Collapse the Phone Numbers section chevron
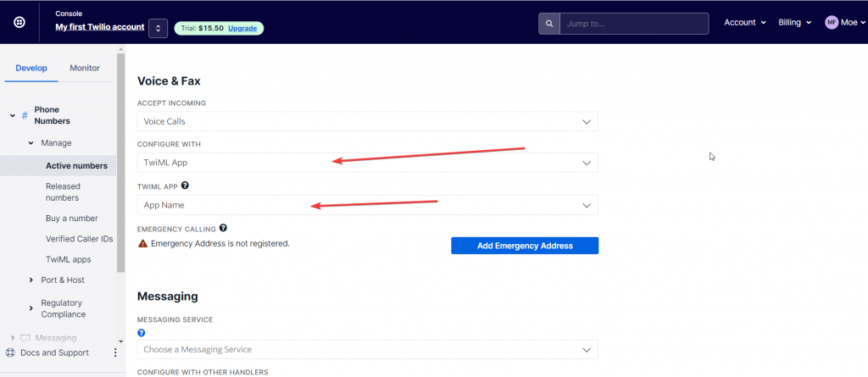This screenshot has width=868, height=377. (12, 116)
